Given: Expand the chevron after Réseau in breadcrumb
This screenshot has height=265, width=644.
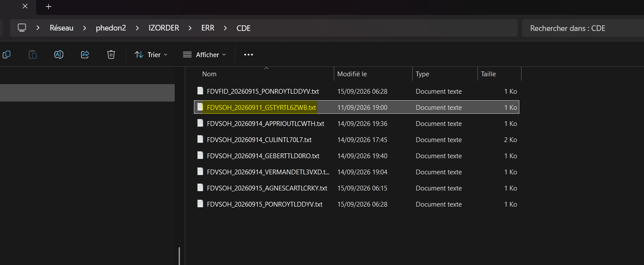Looking at the screenshot, I should click(85, 28).
